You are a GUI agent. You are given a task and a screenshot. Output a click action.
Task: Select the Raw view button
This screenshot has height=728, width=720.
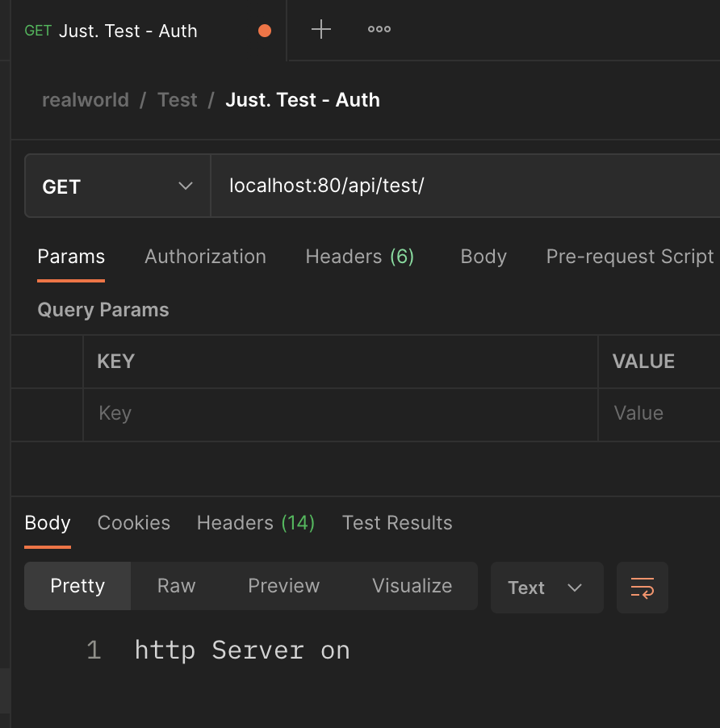(x=177, y=586)
